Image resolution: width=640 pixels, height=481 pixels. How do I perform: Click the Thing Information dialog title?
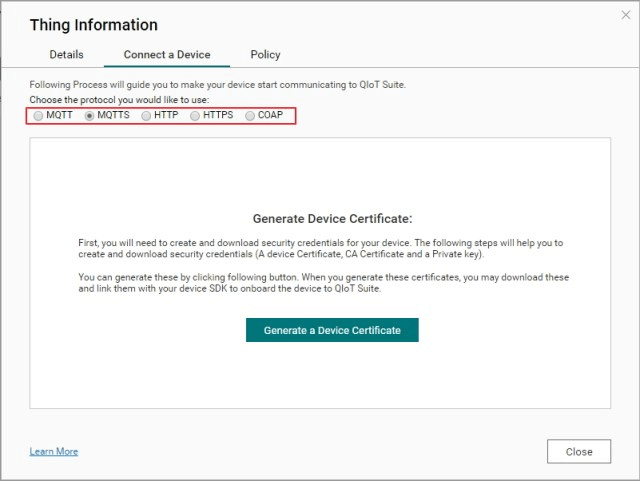coord(94,25)
